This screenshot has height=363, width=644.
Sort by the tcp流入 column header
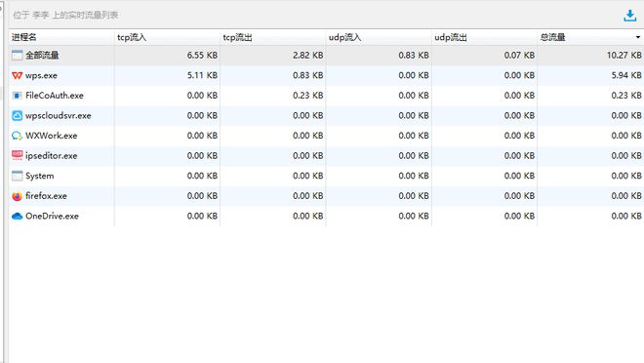coord(167,37)
